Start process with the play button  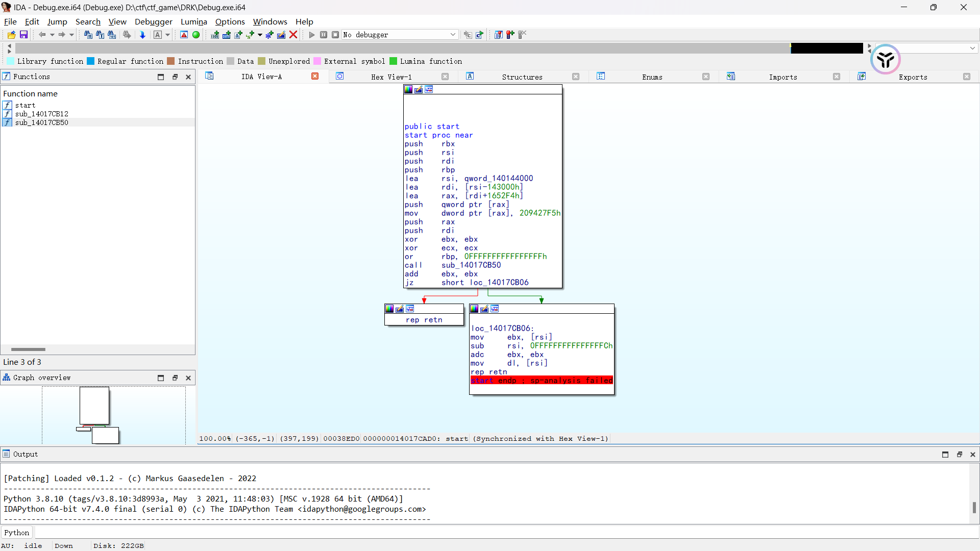(312, 35)
